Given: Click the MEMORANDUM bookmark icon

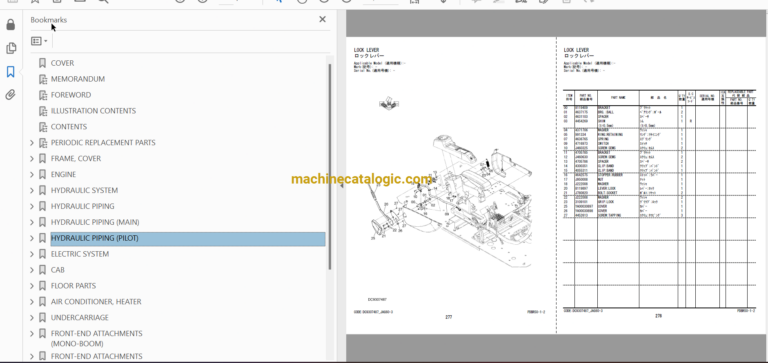Looking at the screenshot, I should (x=43, y=79).
